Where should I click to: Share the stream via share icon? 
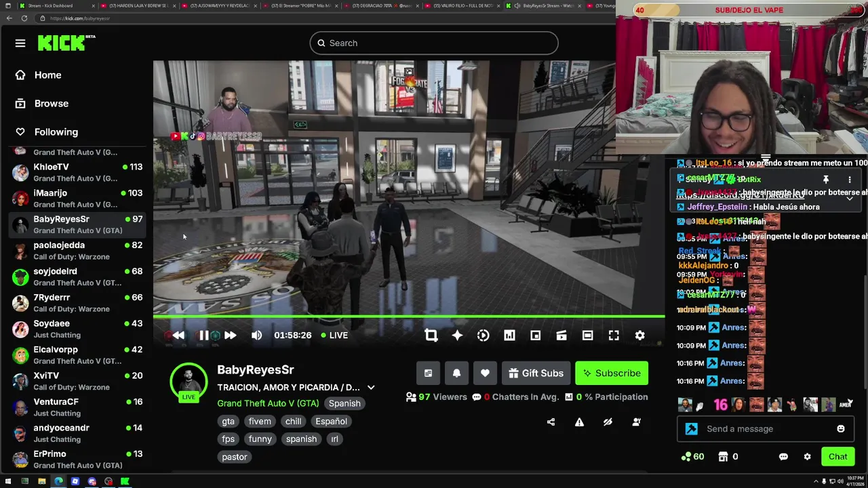(551, 422)
